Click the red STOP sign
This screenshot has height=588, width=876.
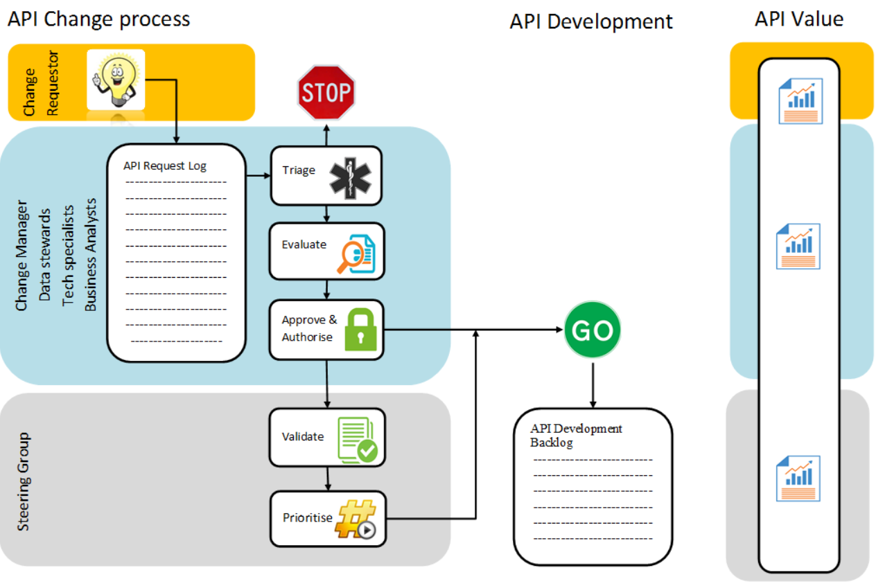pyautogui.click(x=326, y=93)
